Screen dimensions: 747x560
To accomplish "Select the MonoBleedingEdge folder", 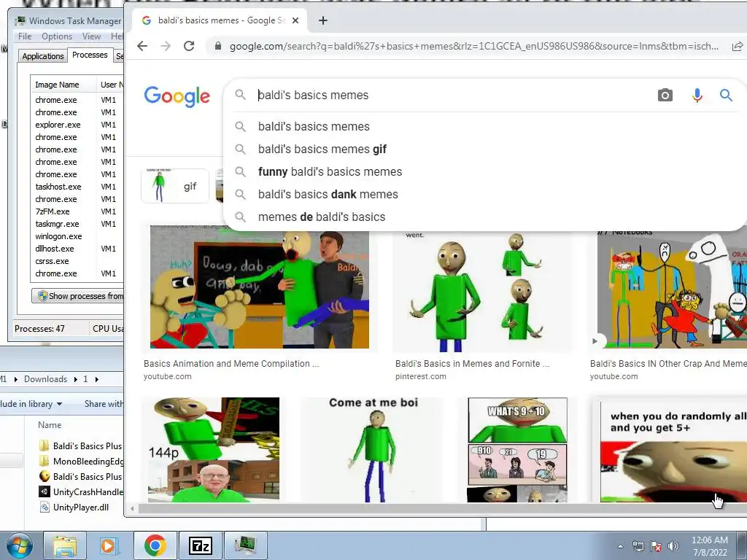I will tap(82, 462).
